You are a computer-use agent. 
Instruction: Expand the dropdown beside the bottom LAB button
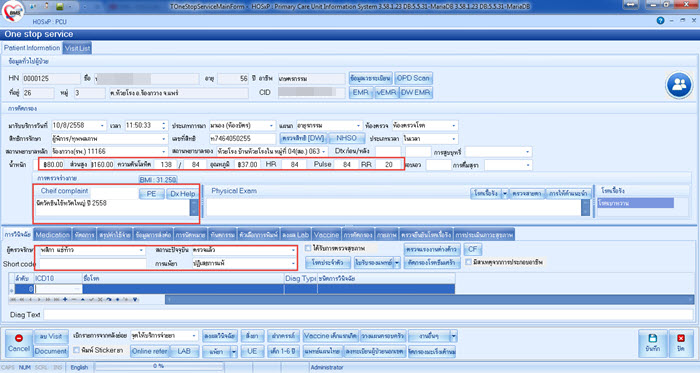234,352
